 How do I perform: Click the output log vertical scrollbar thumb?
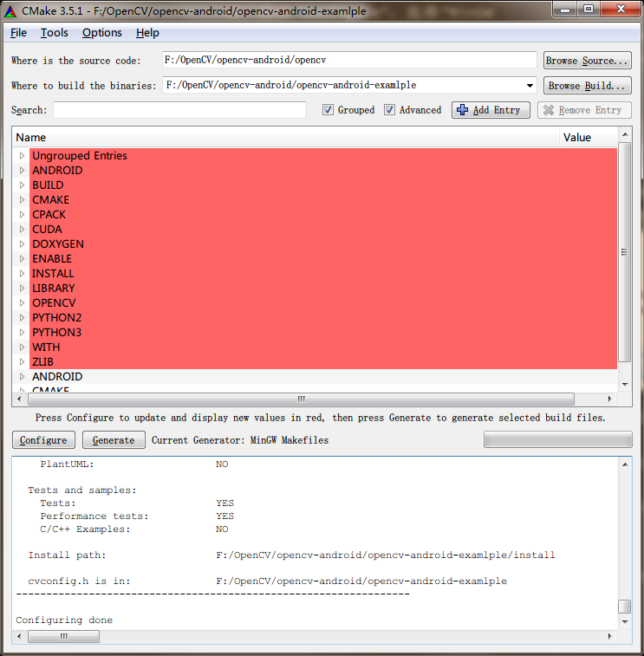[624, 607]
